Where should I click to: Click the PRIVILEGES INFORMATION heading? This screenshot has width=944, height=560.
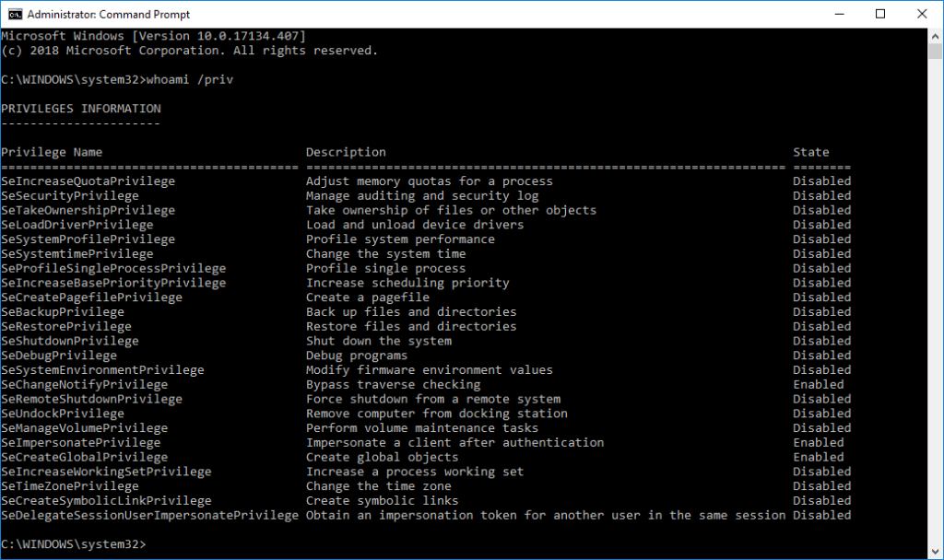(81, 109)
